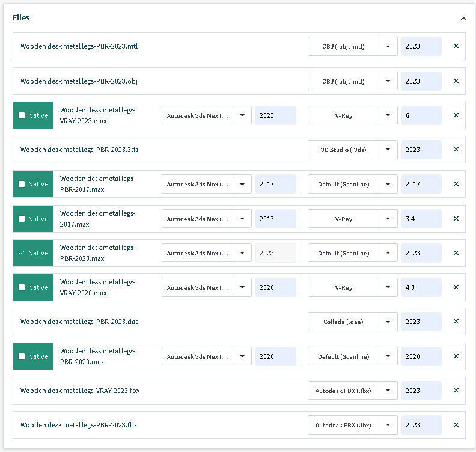This screenshot has width=476, height=452.
Task: Remove the PBR-2023.mtl file row
Action: coord(456,46)
